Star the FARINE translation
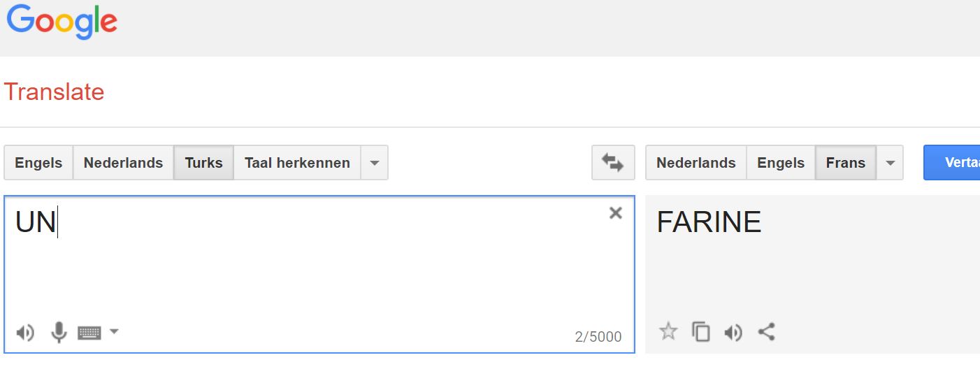This screenshot has width=980, height=390. [668, 331]
